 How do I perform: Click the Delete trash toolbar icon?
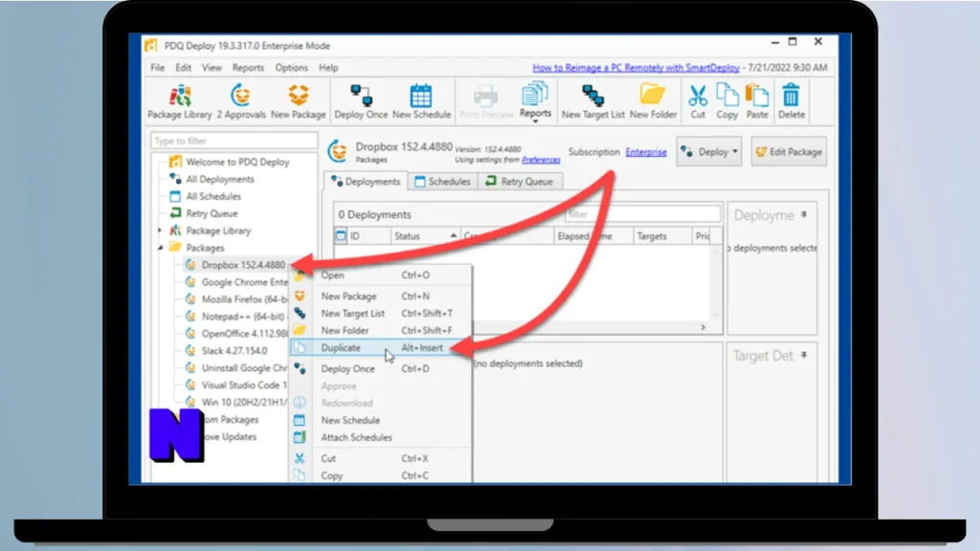pyautogui.click(x=791, y=101)
